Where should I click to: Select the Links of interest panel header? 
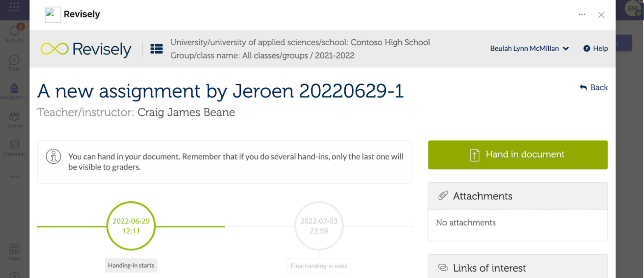point(518,268)
